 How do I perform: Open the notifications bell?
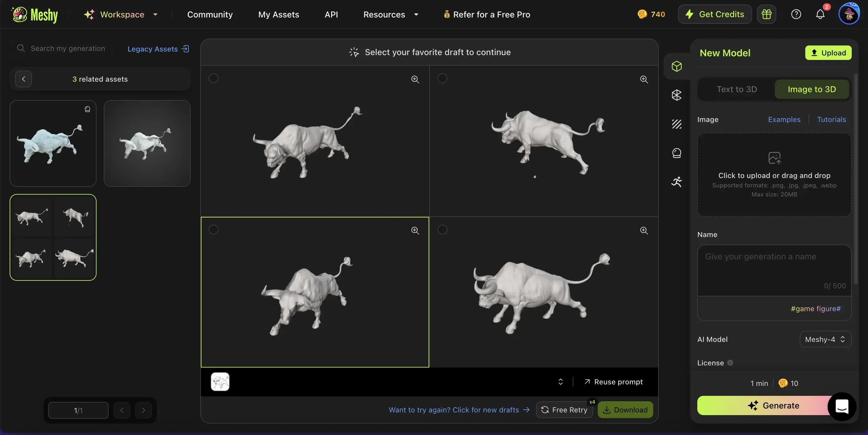tap(820, 14)
